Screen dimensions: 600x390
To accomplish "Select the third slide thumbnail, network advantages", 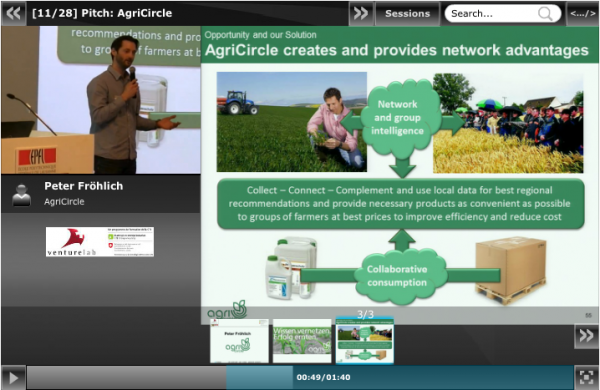I will point(365,340).
